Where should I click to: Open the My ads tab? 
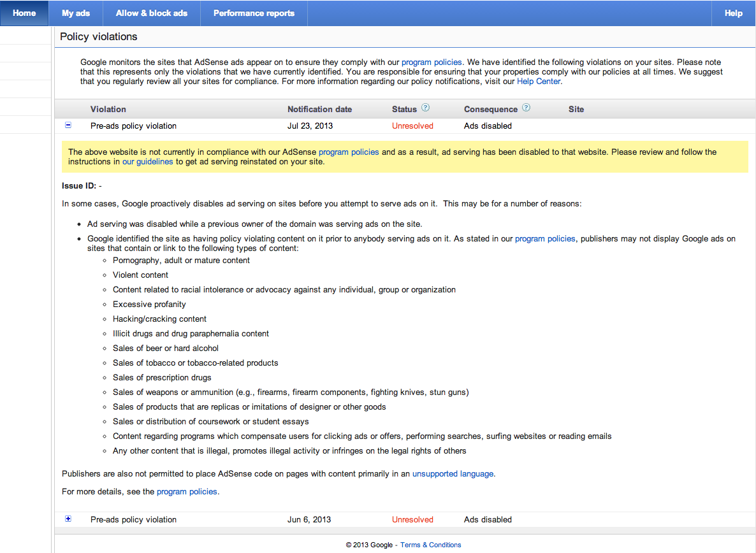coord(76,13)
